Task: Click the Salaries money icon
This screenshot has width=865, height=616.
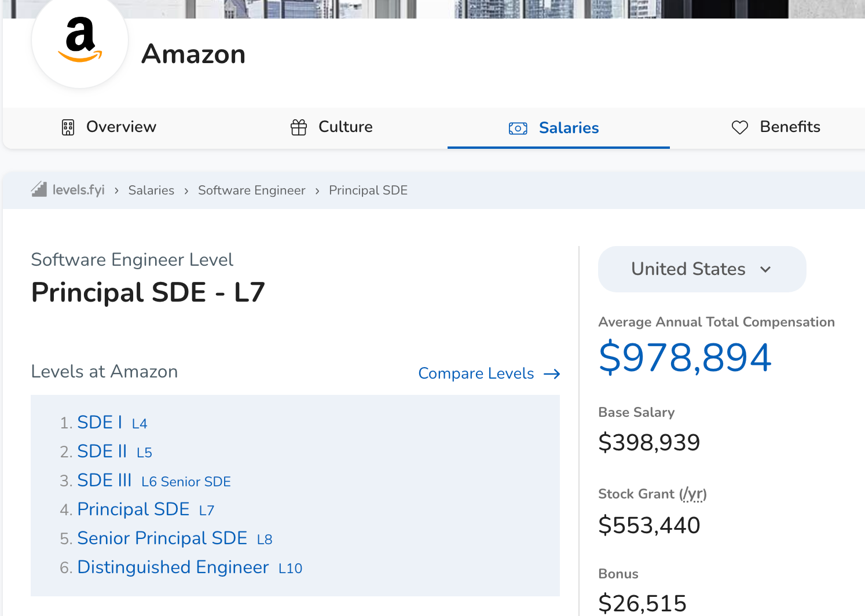Action: click(518, 128)
